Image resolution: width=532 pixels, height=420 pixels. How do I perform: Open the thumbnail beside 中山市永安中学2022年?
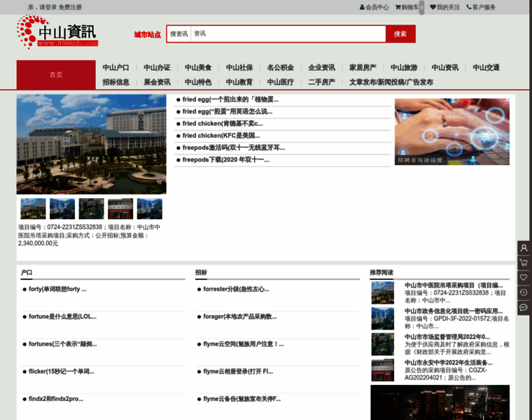click(382, 370)
